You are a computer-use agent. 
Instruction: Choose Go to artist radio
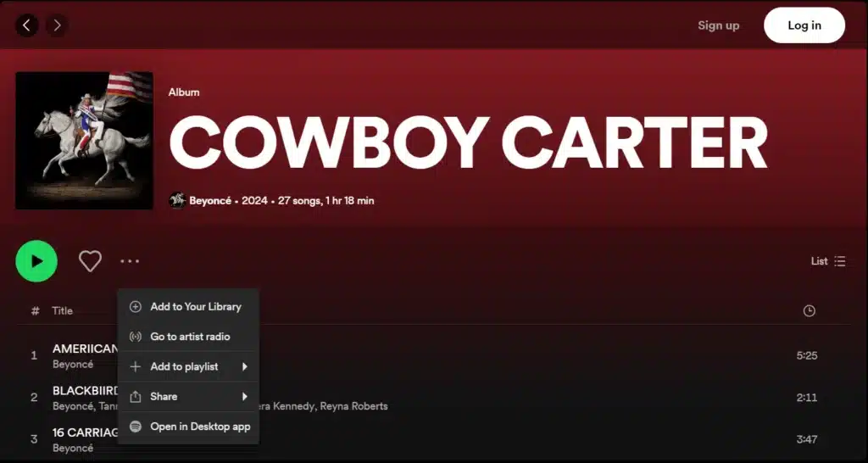(x=188, y=336)
